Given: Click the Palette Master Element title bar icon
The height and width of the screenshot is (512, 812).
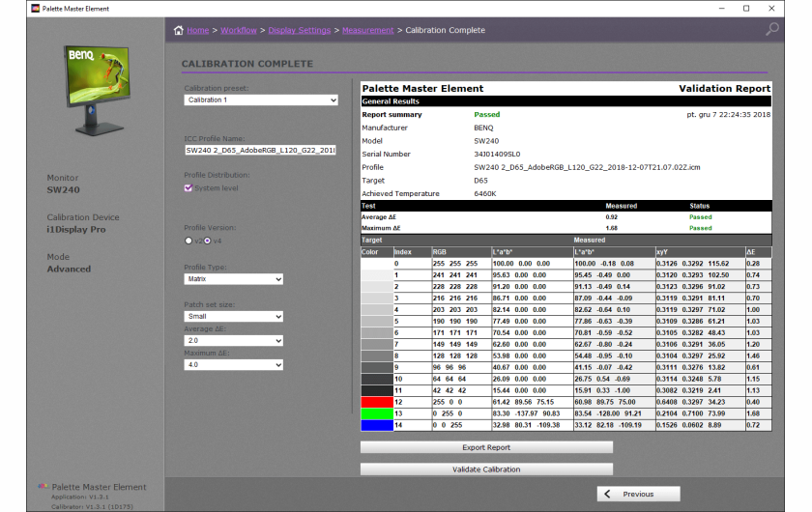Looking at the screenshot, I should [x=35, y=9].
